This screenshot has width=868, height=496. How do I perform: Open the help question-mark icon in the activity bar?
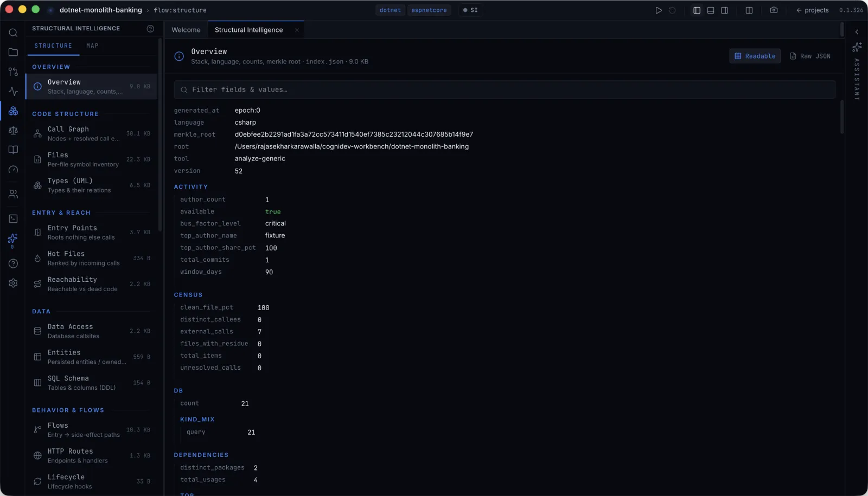coord(13,263)
